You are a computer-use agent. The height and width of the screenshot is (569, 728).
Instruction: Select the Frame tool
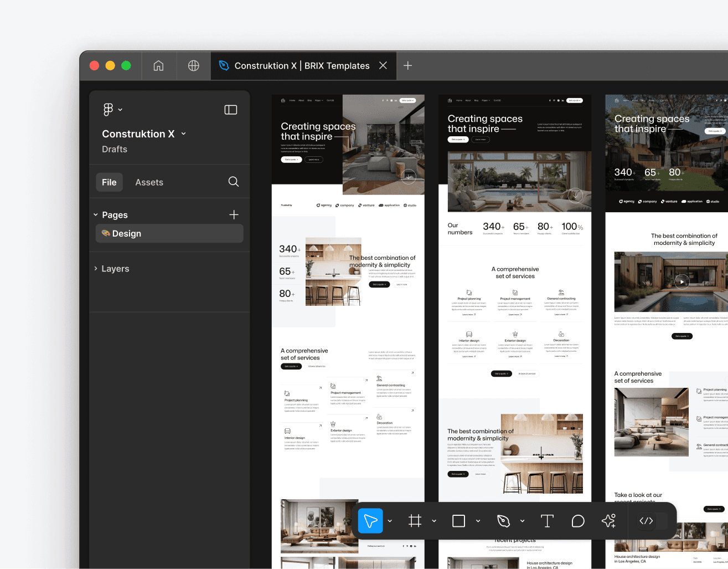coord(415,521)
